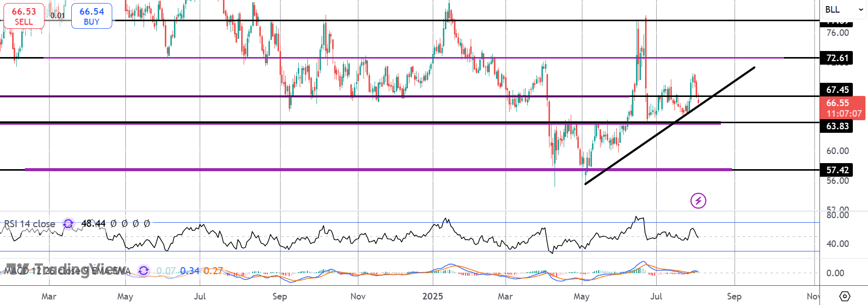Image resolution: width=868 pixels, height=305 pixels.
Task: Click the teal MACD value 0.07
Action: 166,271
